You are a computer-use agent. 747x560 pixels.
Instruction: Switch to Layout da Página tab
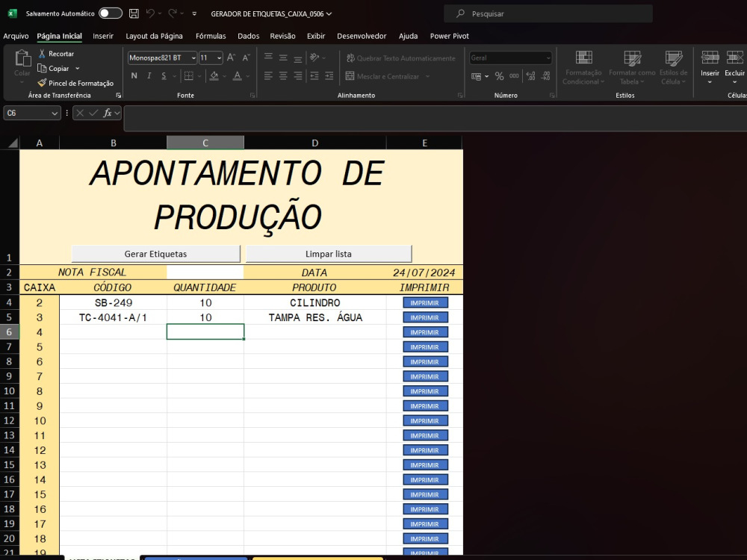(154, 36)
